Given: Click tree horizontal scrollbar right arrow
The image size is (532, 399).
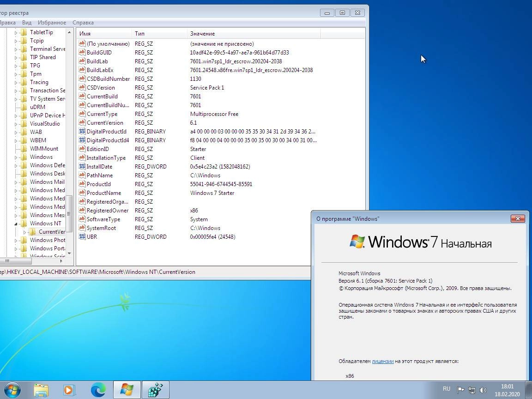Looking at the screenshot, I should pyautogui.click(x=61, y=261).
